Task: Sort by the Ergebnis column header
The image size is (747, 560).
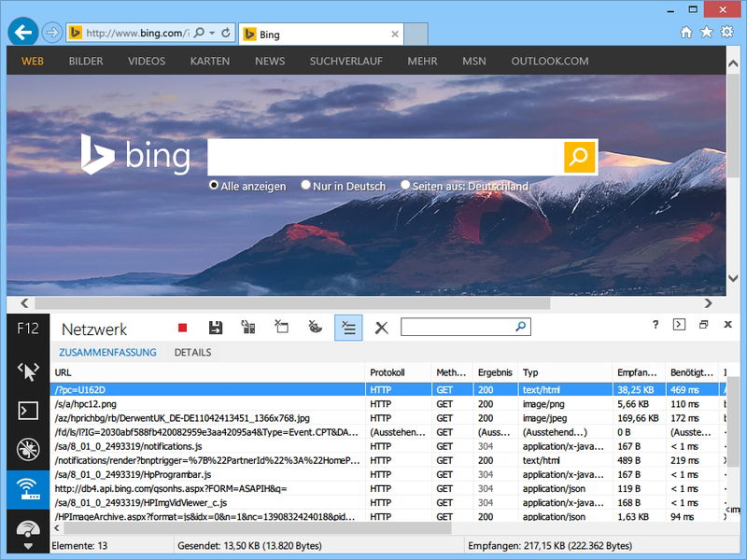Action: pos(495,372)
